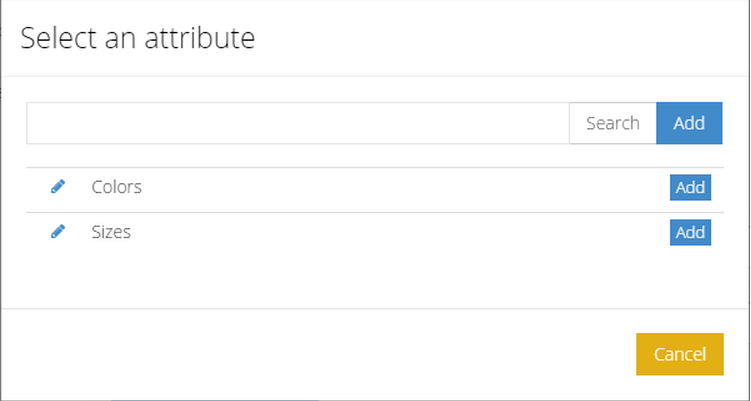Image resolution: width=751 pixels, height=401 pixels.
Task: Click the yellow Cancel button
Action: 680,354
